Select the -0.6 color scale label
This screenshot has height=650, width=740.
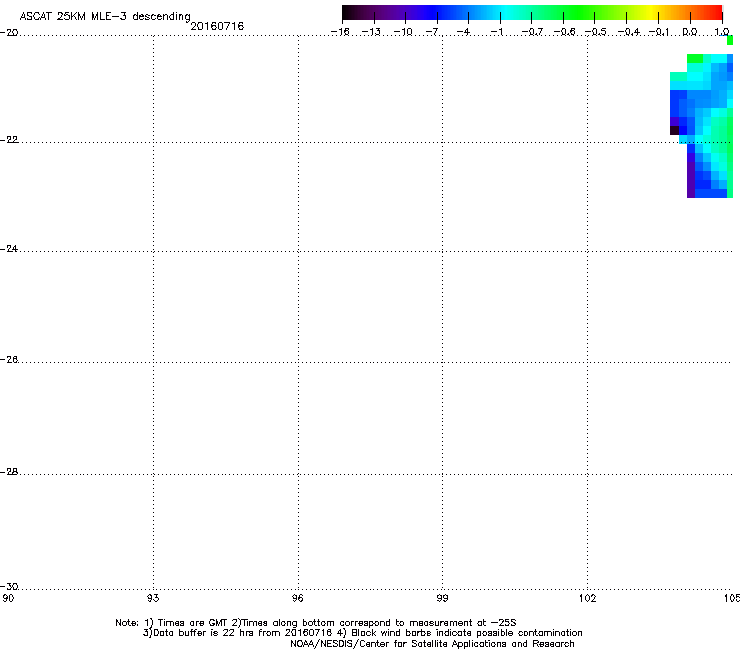[564, 32]
